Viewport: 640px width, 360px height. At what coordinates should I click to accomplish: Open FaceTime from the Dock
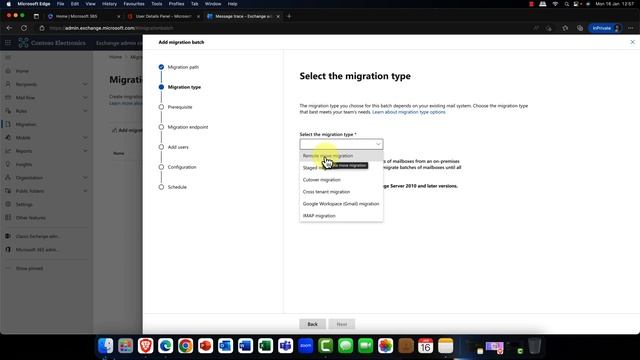[365, 346]
